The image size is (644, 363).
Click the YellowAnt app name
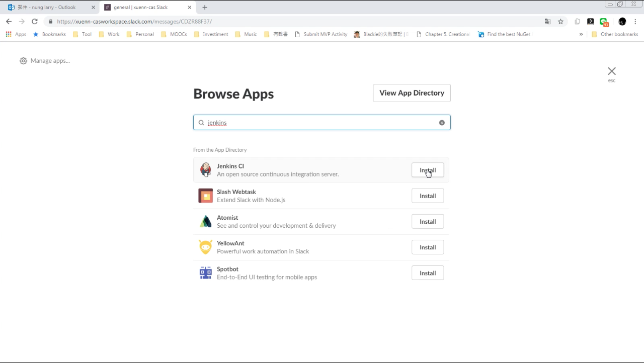click(x=230, y=243)
